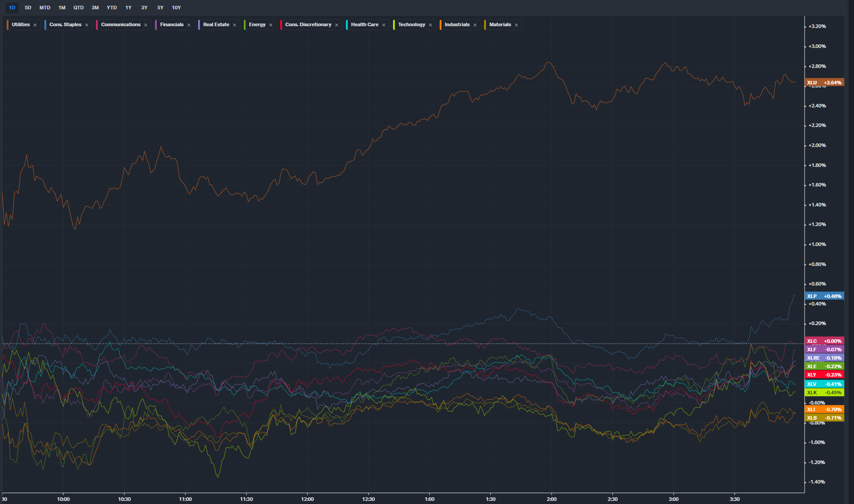This screenshot has height=504, width=854.
Task: Click the Cons. Discretionary label
Action: tap(308, 24)
